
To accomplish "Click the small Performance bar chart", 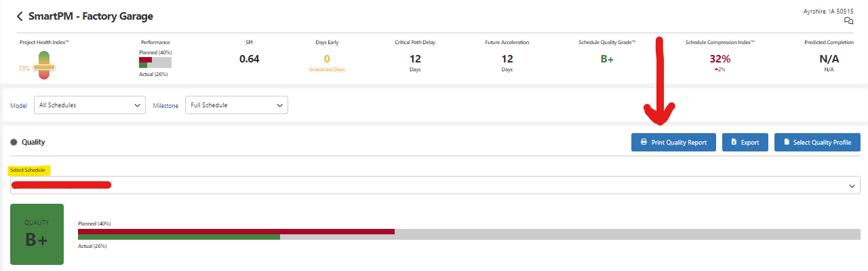I will click(x=155, y=62).
